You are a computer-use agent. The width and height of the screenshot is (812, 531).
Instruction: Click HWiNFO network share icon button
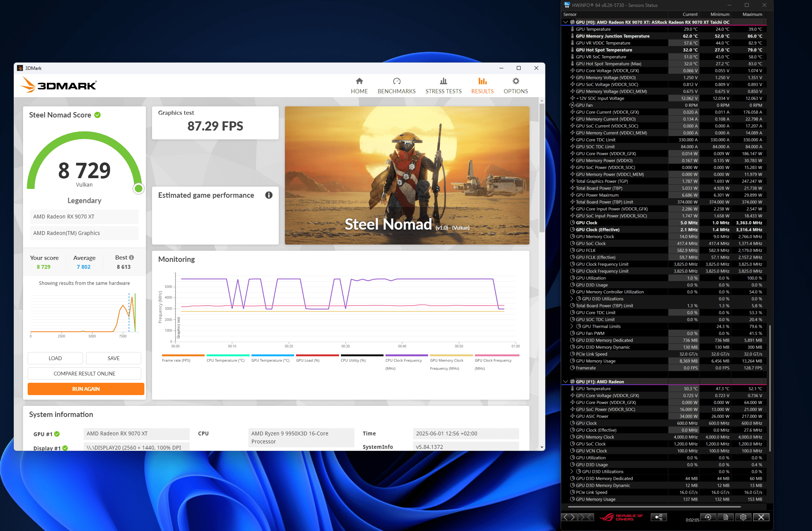tap(658, 517)
